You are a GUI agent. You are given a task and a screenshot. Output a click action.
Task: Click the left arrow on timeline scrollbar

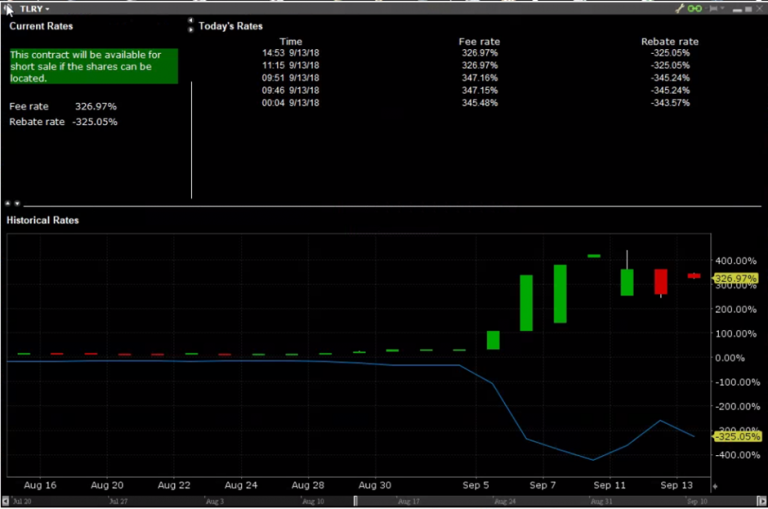pos(6,500)
